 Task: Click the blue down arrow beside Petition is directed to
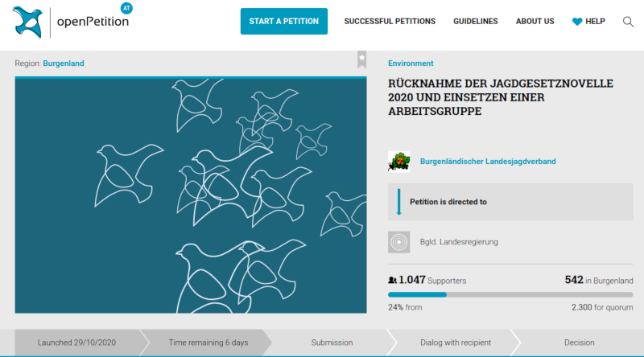click(398, 202)
